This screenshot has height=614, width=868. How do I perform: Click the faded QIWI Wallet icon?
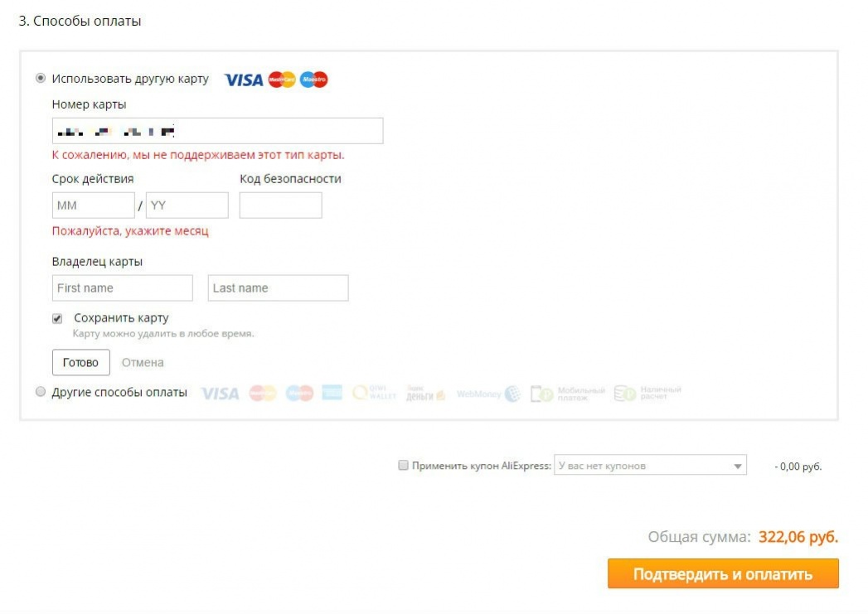click(x=374, y=393)
